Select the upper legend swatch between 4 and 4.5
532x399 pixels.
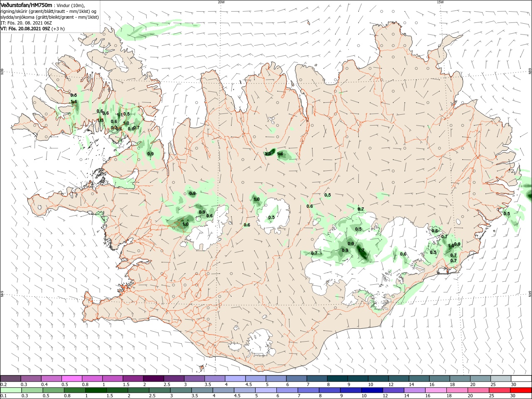click(x=235, y=379)
